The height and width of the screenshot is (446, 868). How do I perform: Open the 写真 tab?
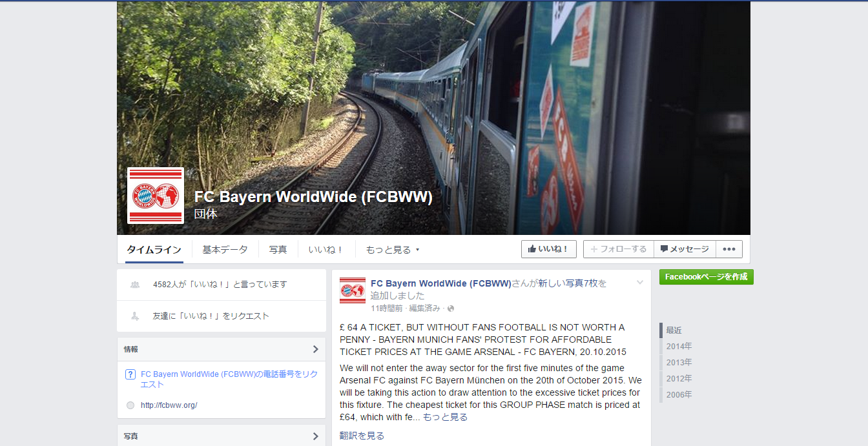pyautogui.click(x=278, y=250)
